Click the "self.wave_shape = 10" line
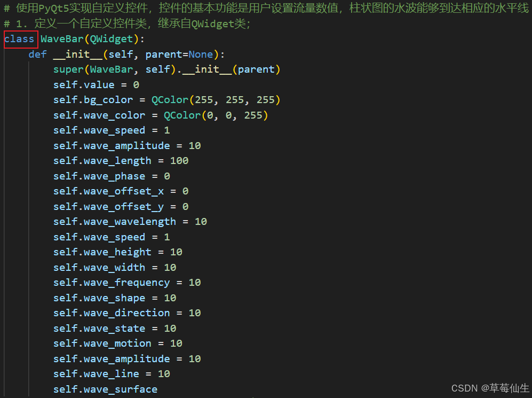 pos(115,298)
